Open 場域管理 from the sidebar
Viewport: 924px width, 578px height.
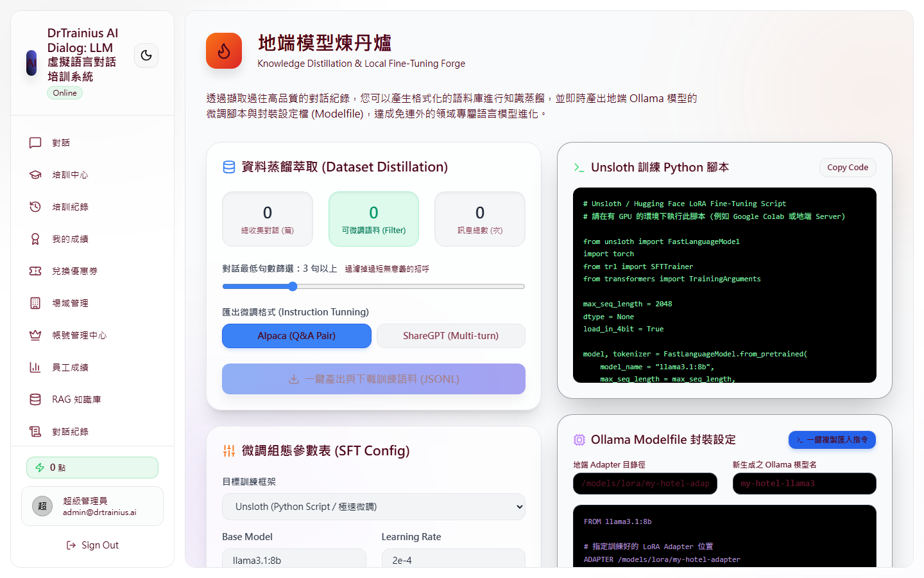point(35,302)
